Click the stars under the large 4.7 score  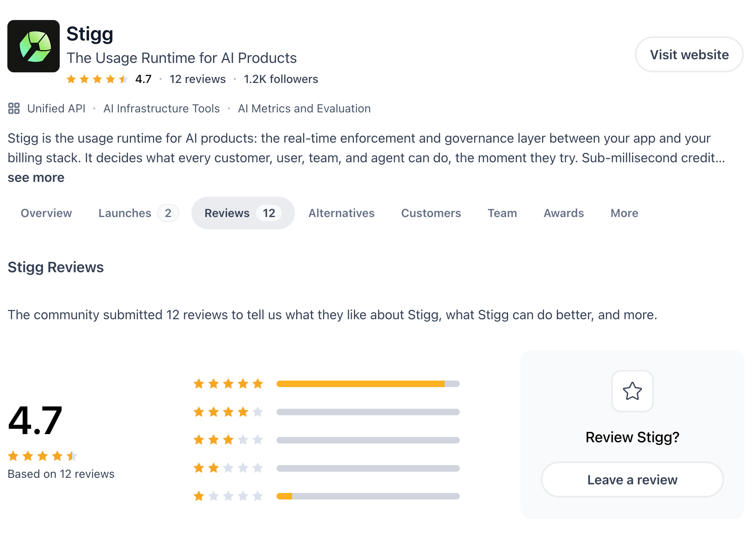click(43, 456)
